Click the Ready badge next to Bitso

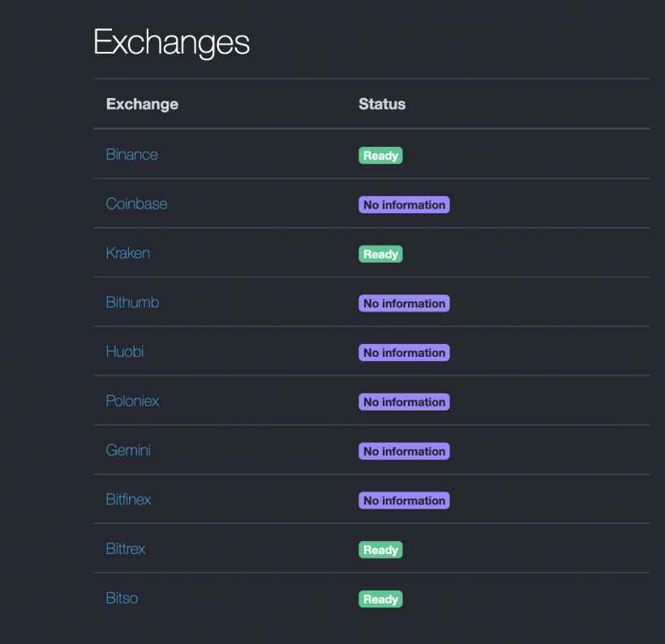coord(380,599)
